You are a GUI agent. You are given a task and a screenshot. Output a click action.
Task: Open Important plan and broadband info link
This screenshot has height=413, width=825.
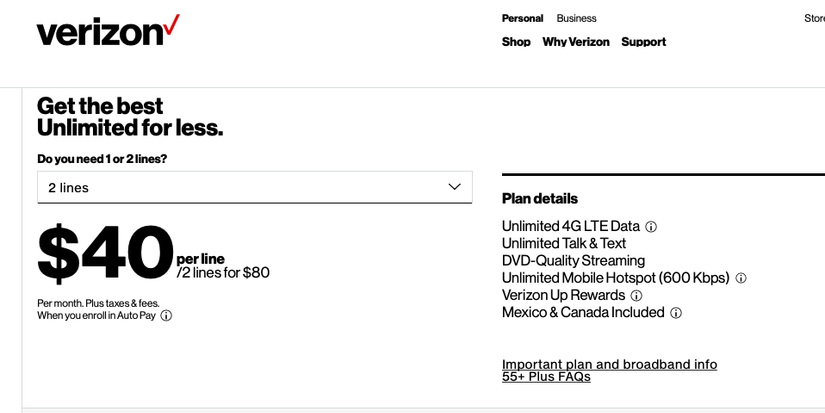609,364
